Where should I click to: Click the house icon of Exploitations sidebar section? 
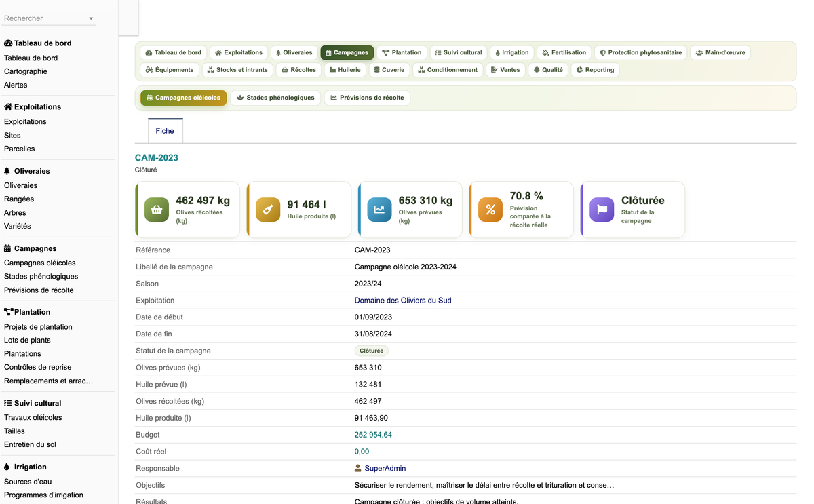[x=8, y=106]
